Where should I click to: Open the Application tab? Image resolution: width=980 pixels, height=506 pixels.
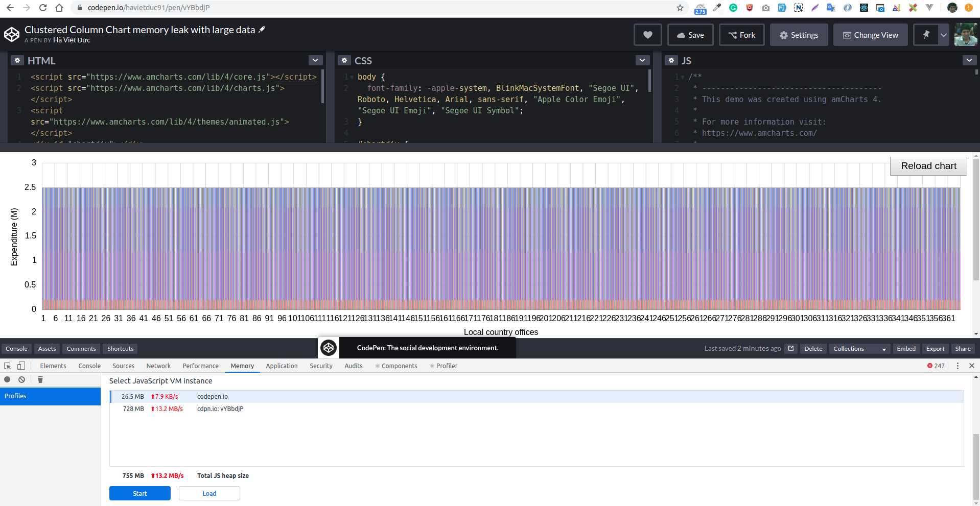point(282,366)
